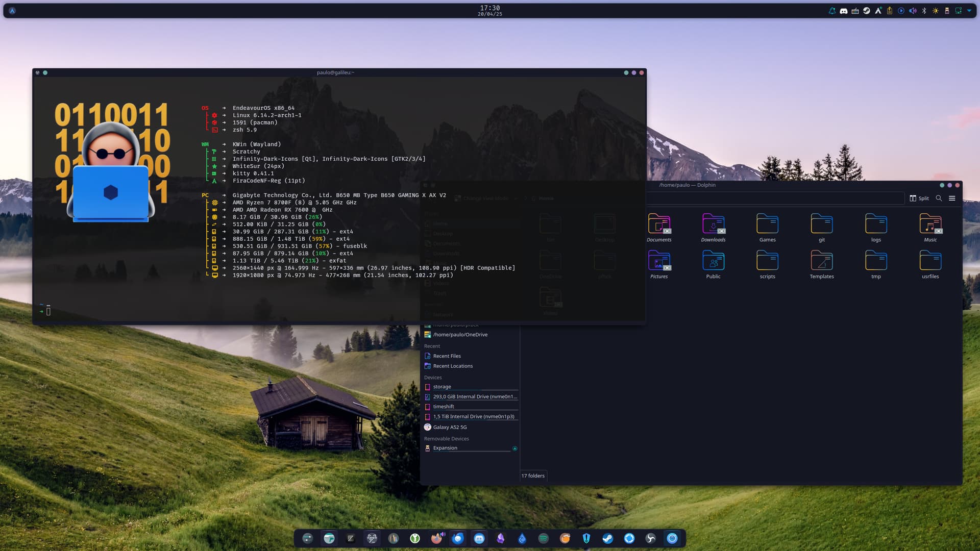Open the git folder in Dolphin

tap(822, 228)
